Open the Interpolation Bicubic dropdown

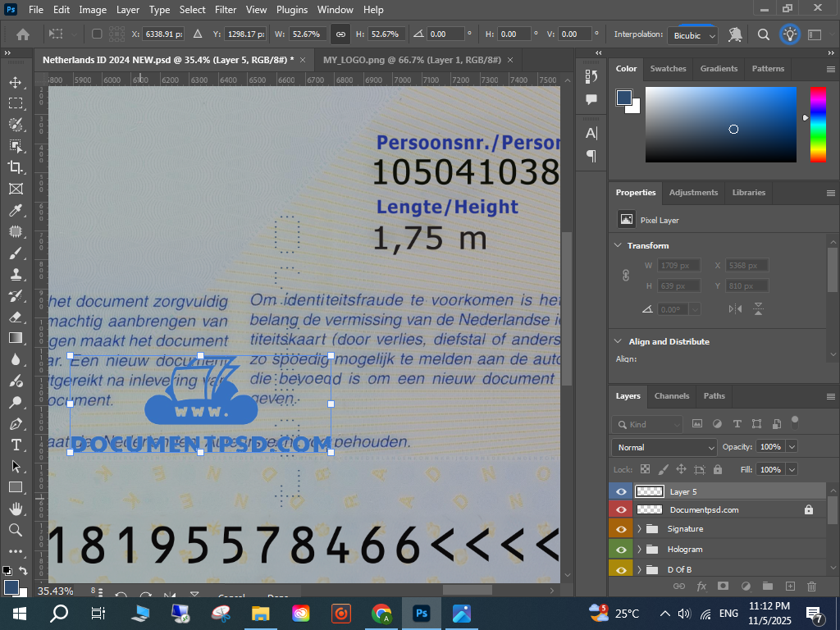point(694,35)
